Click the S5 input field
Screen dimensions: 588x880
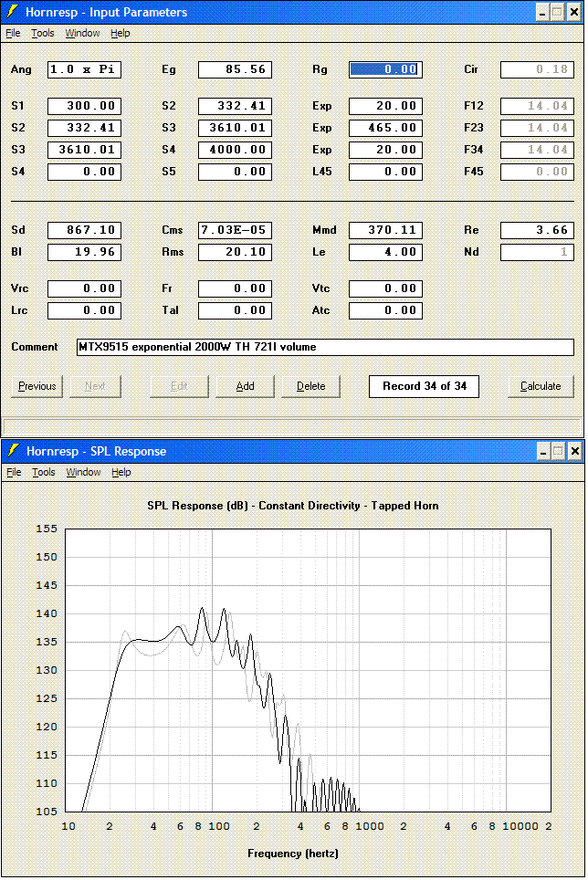coord(235,172)
